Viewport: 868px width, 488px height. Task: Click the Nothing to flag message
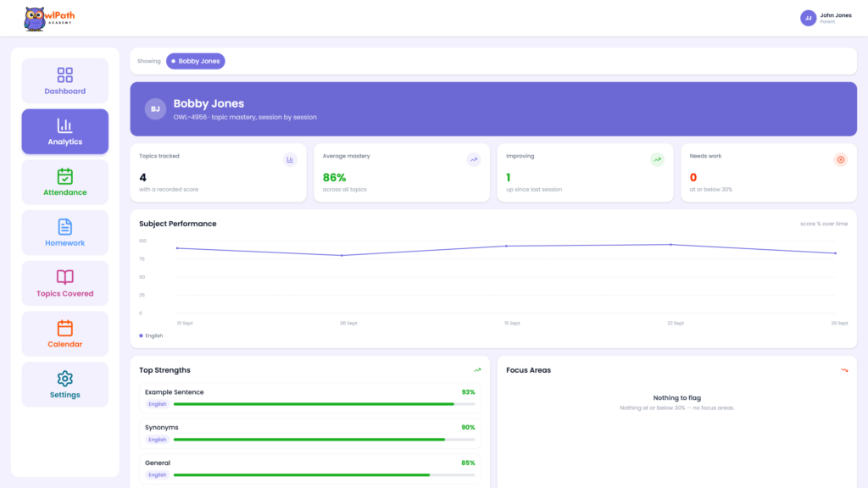[x=677, y=398]
